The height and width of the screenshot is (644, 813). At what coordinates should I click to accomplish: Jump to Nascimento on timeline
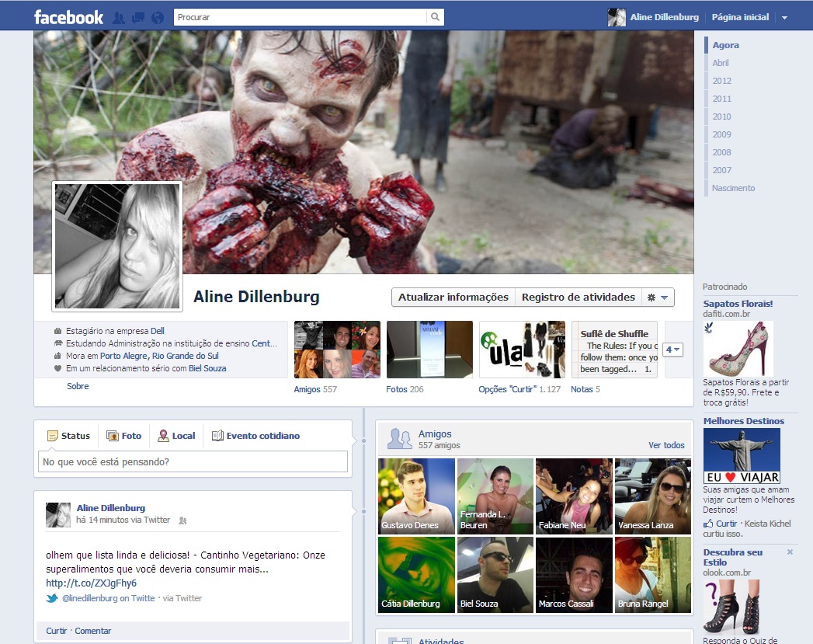tap(733, 188)
